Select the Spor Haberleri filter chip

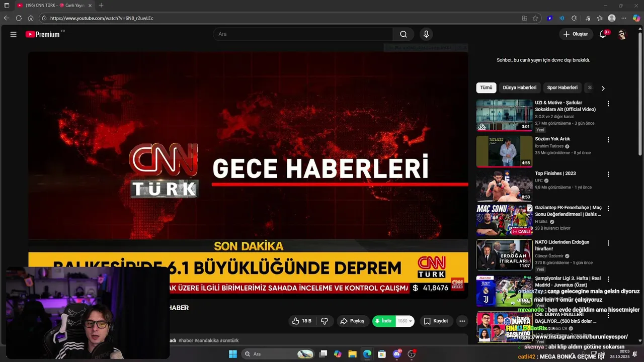(x=562, y=87)
